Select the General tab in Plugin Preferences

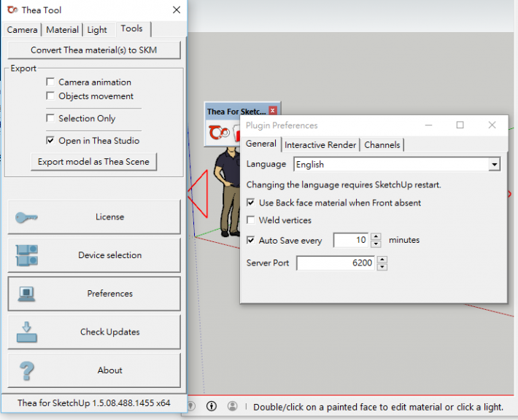coord(261,144)
